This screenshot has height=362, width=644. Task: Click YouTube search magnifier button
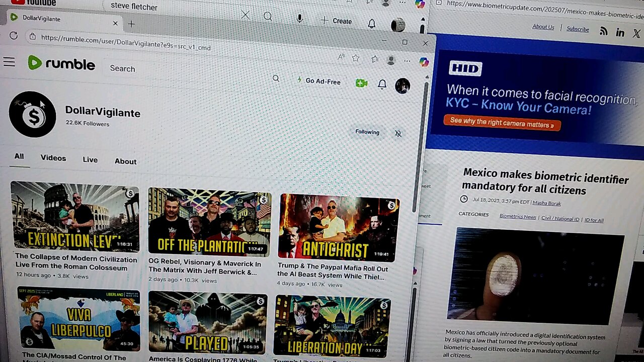(x=268, y=17)
